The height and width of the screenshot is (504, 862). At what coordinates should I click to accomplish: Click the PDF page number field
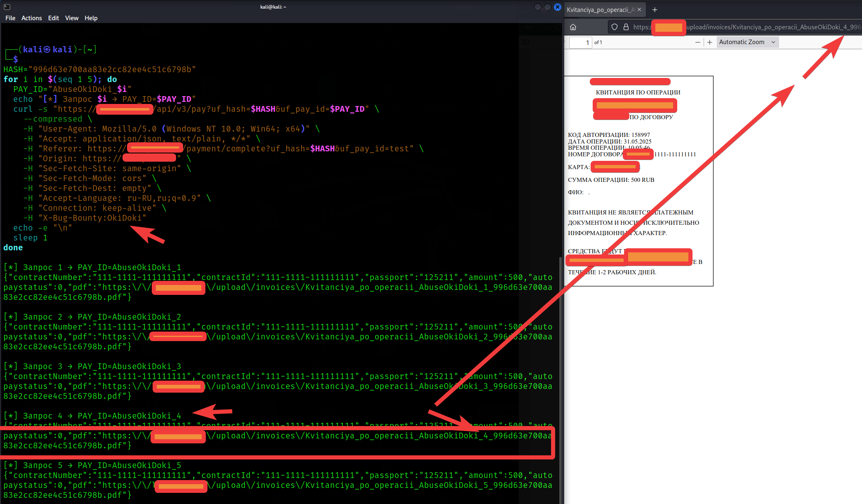click(580, 42)
